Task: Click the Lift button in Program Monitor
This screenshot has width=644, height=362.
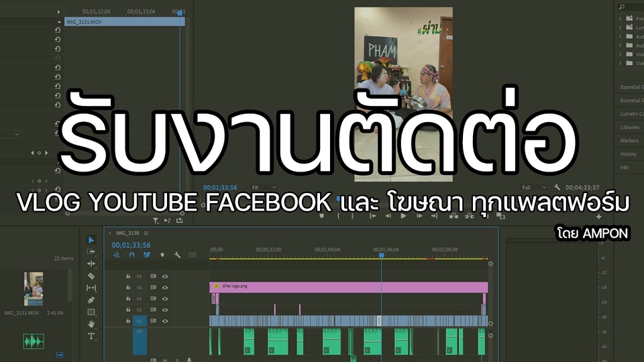Action: (453, 216)
